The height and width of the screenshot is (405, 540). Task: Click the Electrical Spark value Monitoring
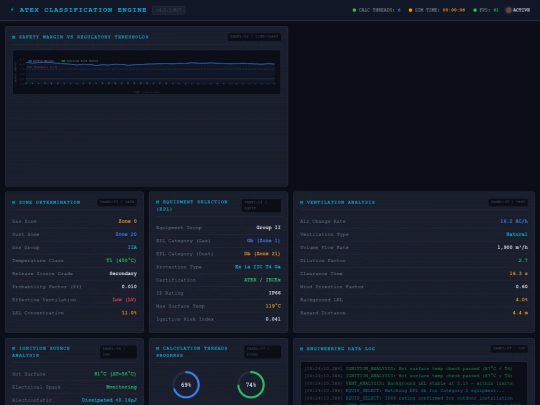(121, 387)
